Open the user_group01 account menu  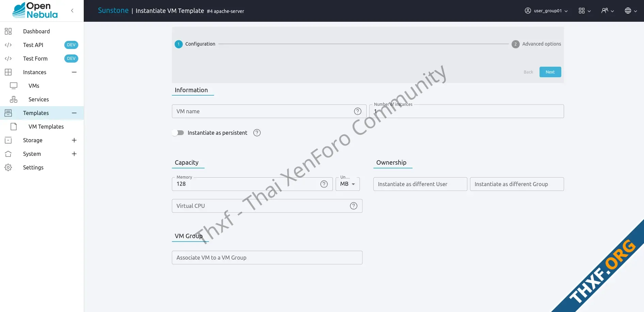point(546,11)
